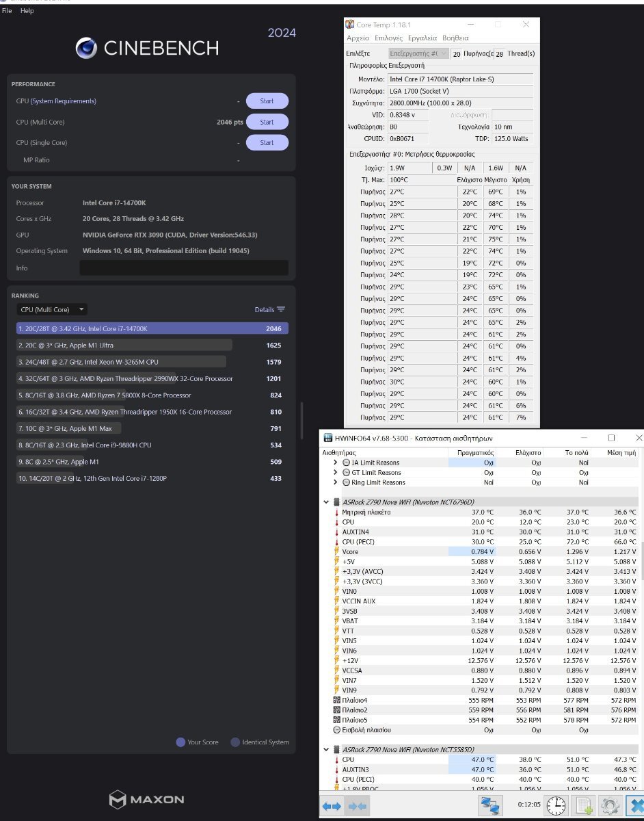Image resolution: width=644 pixels, height=821 pixels.
Task: Start the CPU (Single Core) benchmark
Action: [x=267, y=142]
